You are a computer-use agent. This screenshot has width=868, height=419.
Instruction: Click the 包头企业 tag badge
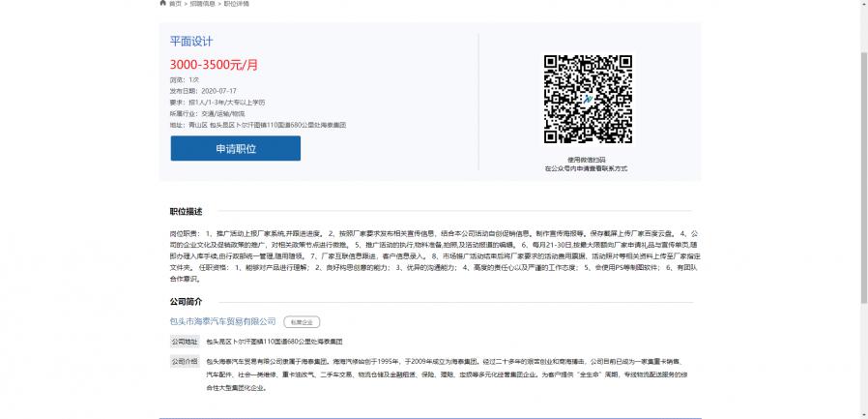coord(302,322)
